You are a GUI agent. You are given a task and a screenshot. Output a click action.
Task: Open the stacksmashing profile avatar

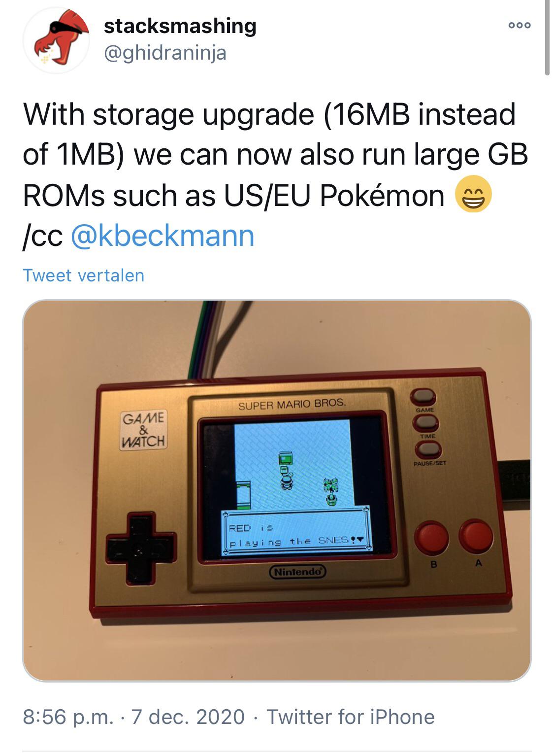(x=57, y=40)
